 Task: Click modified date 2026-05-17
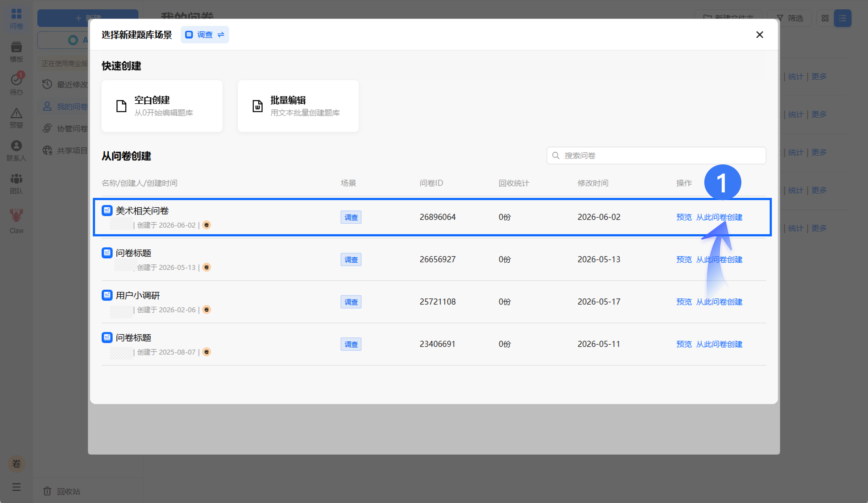click(599, 302)
